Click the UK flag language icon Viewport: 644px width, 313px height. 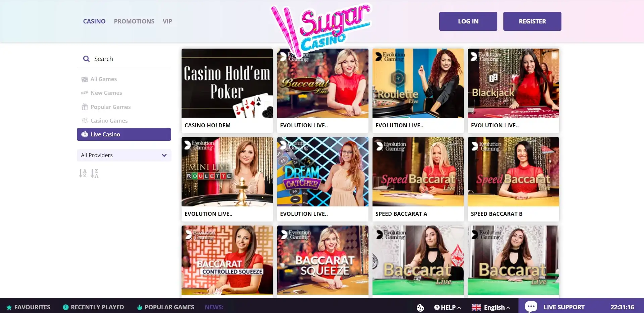[476, 307]
